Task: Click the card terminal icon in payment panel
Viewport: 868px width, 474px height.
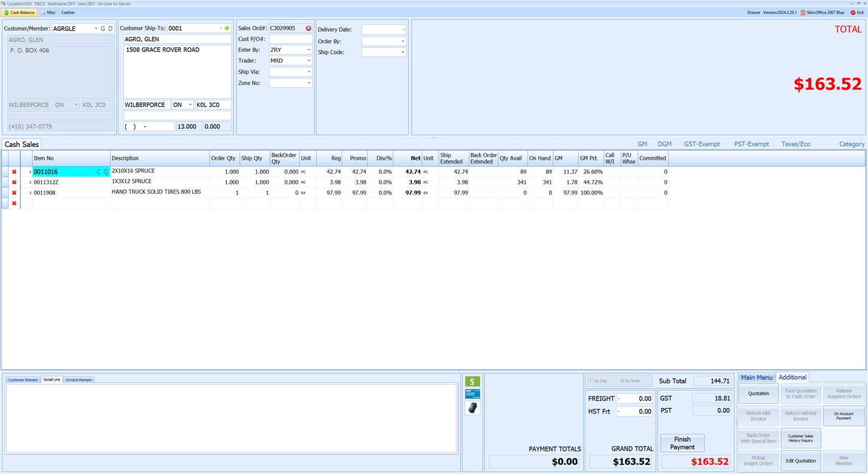Action: (x=472, y=408)
